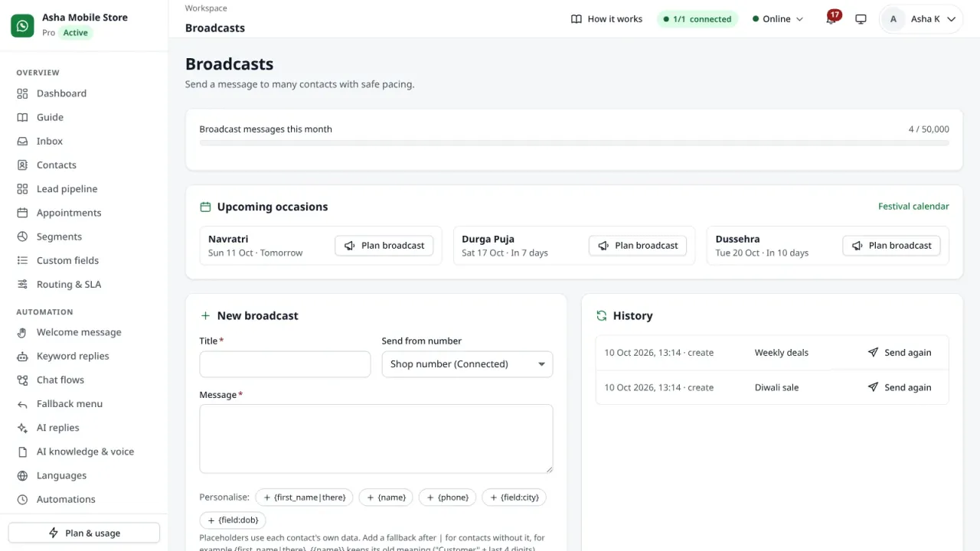
Task: Click the WhatsApp logo icon
Action: pyautogui.click(x=23, y=25)
